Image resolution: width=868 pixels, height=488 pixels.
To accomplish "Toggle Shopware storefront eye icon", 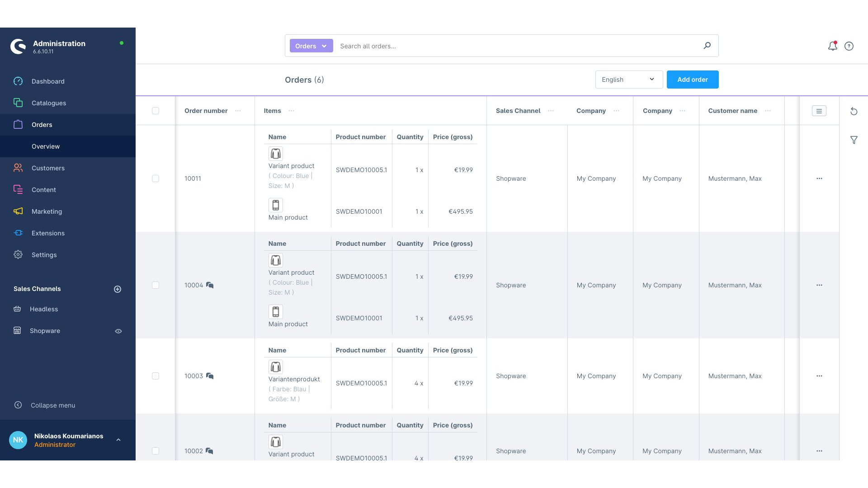I will point(118,331).
